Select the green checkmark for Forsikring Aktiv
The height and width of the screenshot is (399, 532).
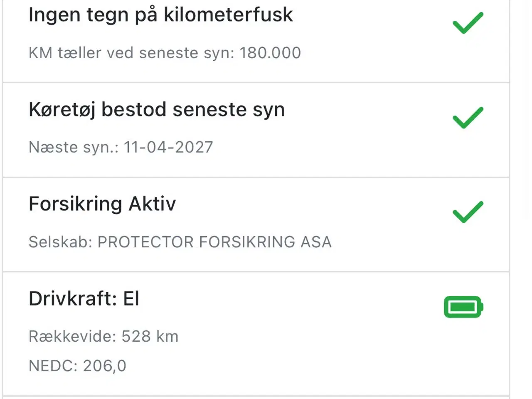click(468, 212)
